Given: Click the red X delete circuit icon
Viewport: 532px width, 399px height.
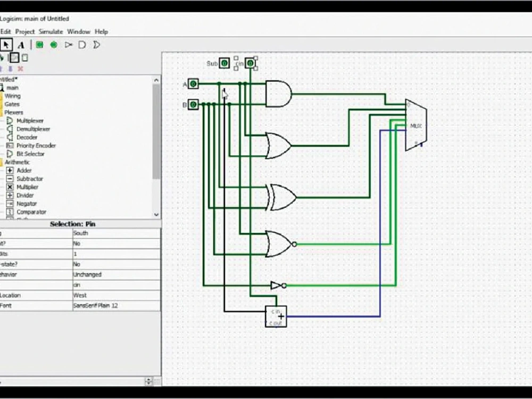Looking at the screenshot, I should [20, 69].
